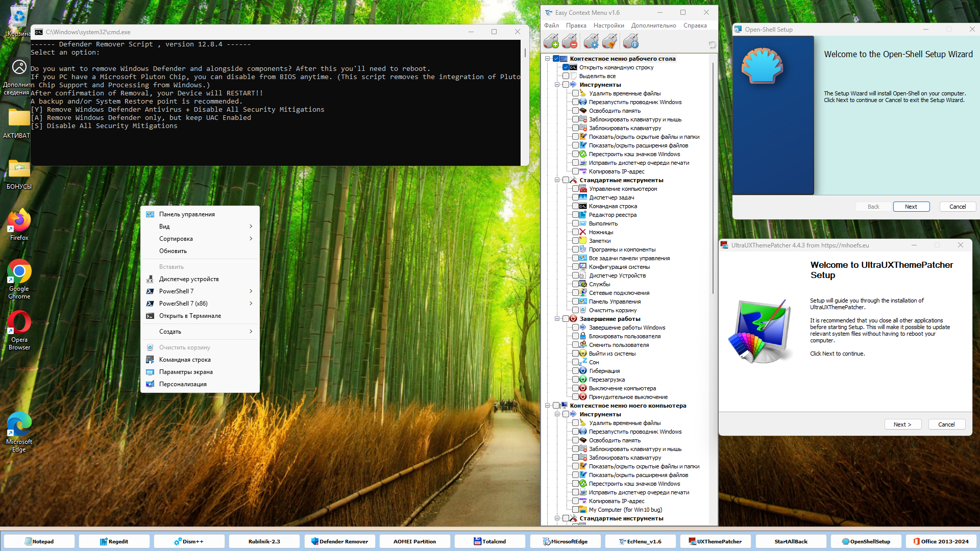Check the Выделить все checkbox
Viewport: 980px width, 551px height.
[566, 76]
